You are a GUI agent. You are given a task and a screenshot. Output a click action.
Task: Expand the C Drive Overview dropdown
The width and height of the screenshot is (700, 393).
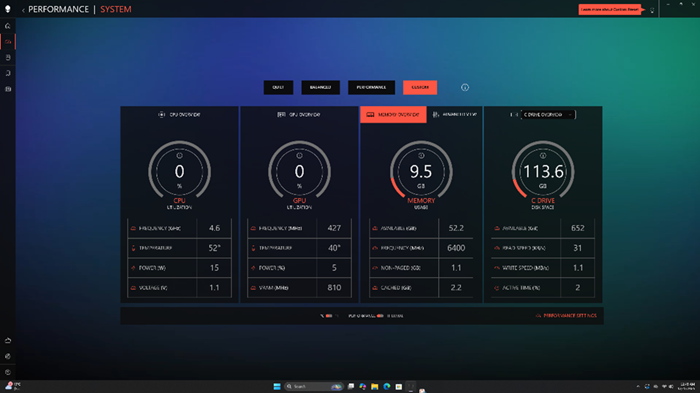(x=548, y=115)
